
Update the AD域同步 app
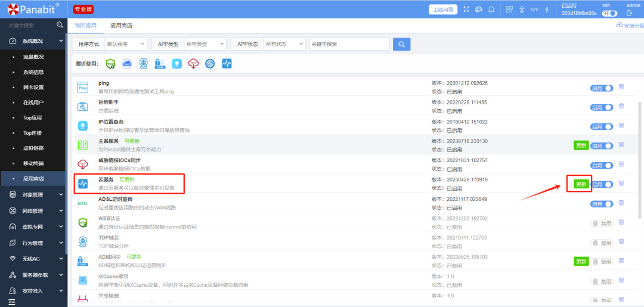pyautogui.click(x=581, y=262)
